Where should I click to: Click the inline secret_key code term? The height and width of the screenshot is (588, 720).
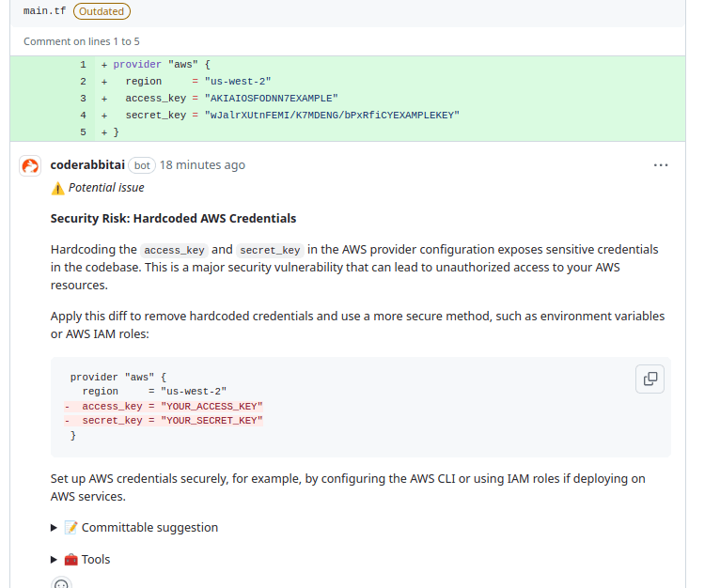(270, 250)
